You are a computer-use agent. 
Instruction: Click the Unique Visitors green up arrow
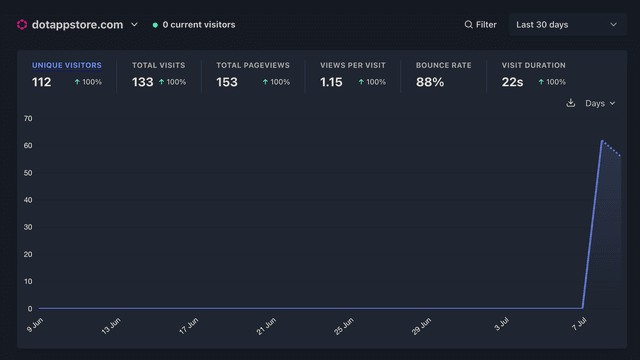point(77,82)
